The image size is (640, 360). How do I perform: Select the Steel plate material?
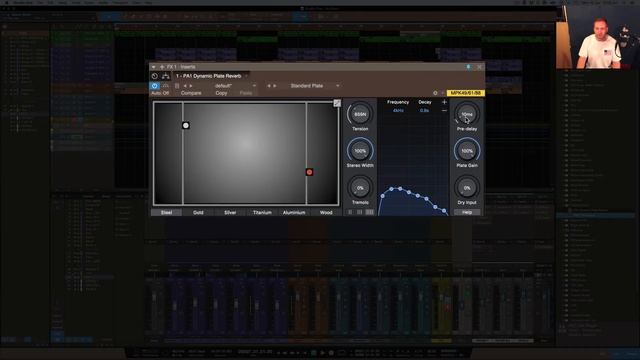pyautogui.click(x=166, y=212)
